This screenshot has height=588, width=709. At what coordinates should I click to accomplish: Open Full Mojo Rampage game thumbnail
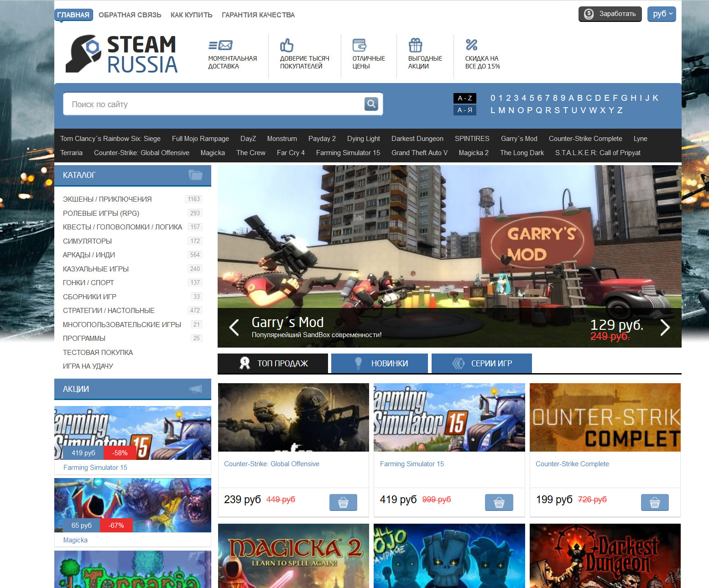[449, 556]
